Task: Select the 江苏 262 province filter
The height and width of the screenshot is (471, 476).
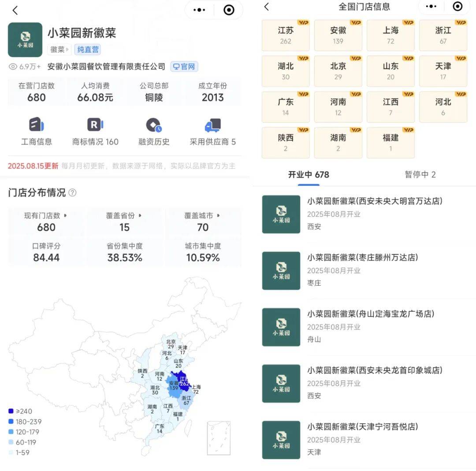Action: tap(286, 35)
